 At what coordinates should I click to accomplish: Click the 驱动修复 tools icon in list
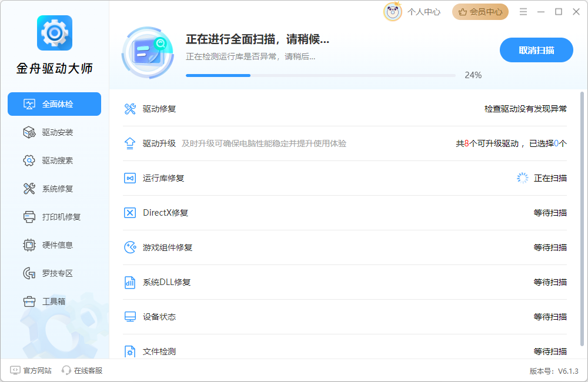pyautogui.click(x=130, y=109)
